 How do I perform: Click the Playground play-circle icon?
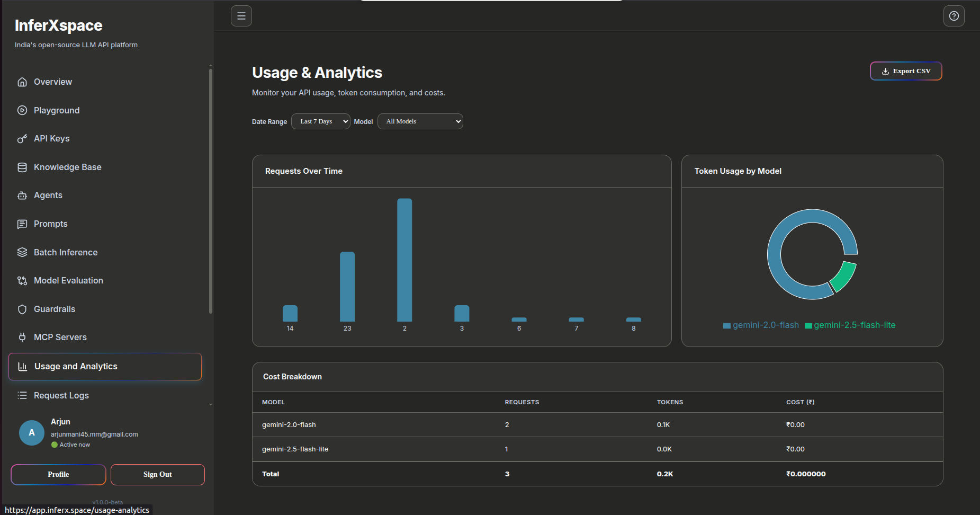pyautogui.click(x=22, y=110)
